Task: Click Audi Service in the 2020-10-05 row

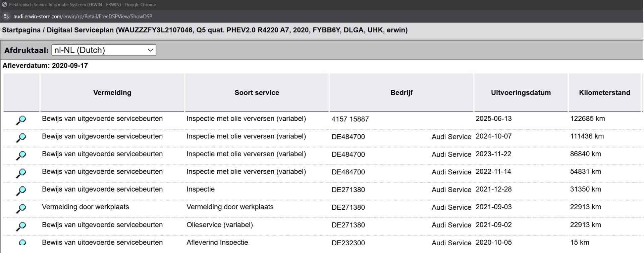Action: [x=451, y=243]
